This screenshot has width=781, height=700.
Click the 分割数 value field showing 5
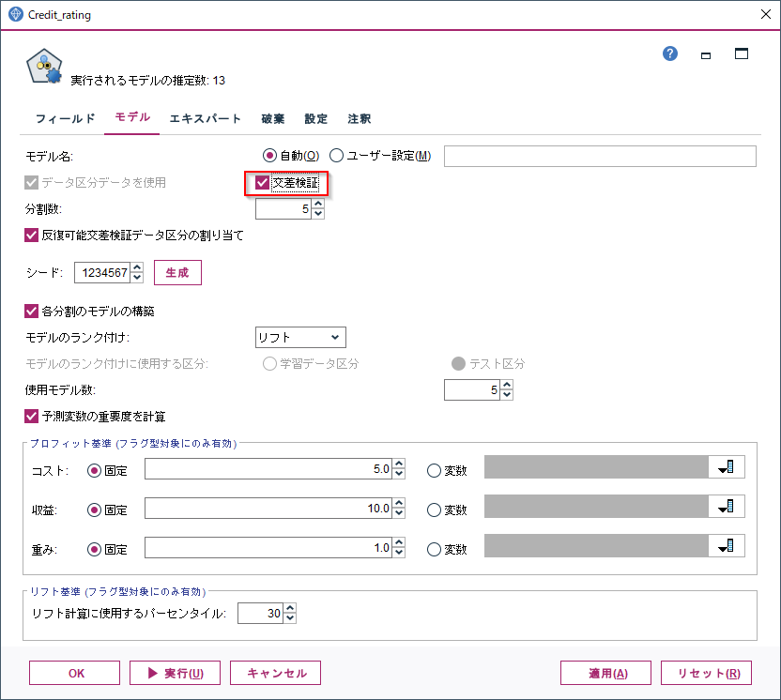[x=283, y=209]
